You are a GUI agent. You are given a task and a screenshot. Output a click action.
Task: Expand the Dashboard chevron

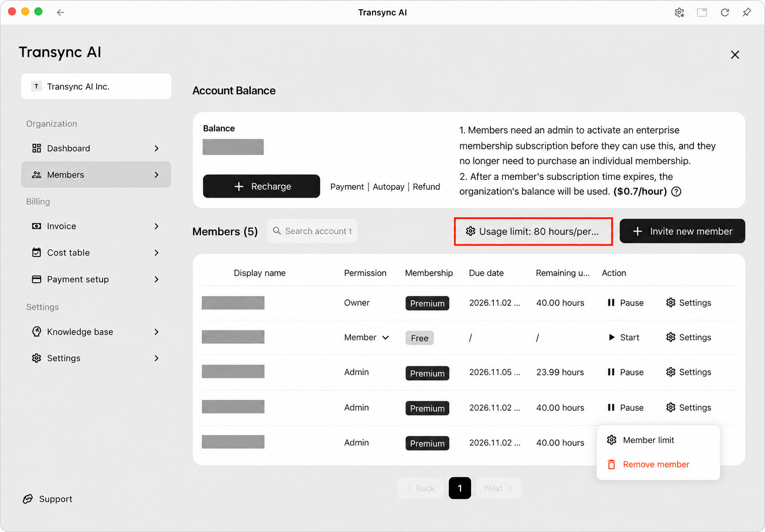click(157, 149)
